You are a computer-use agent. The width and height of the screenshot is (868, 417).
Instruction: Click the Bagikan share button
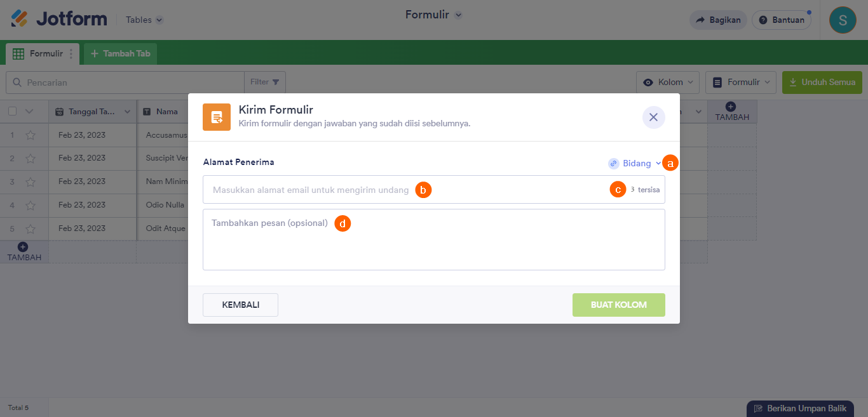[x=718, y=20]
